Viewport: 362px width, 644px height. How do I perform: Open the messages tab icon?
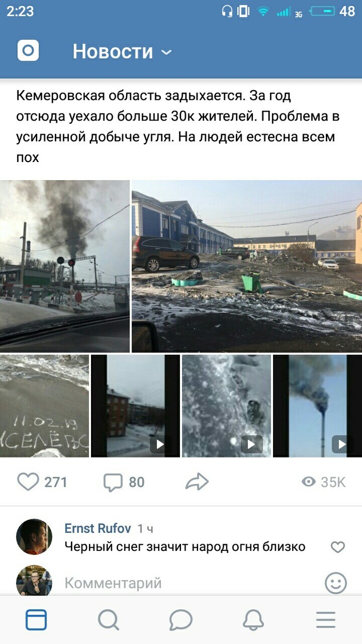pos(181,620)
